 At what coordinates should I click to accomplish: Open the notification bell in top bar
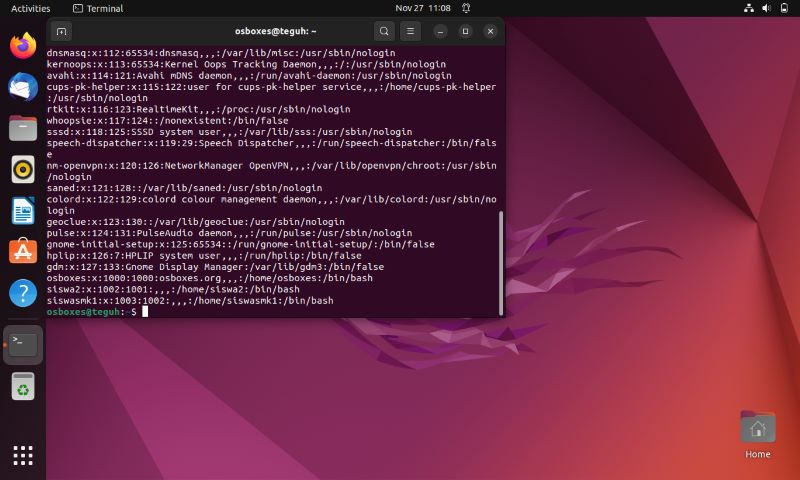click(x=466, y=8)
